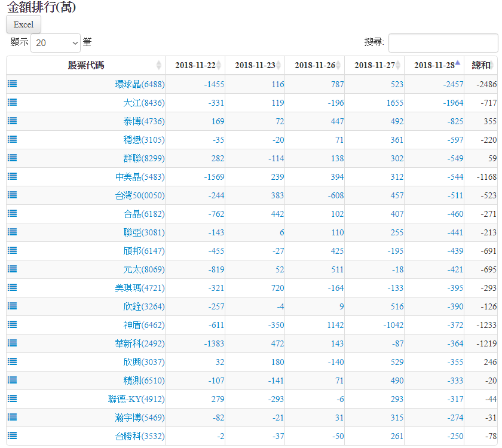Click list icon next to 中美晶(5483)
Screen dimensions: 502x448
click(x=12, y=177)
